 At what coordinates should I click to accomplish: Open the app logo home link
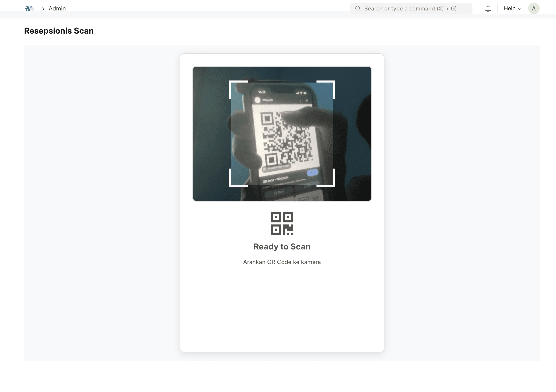pos(30,8)
